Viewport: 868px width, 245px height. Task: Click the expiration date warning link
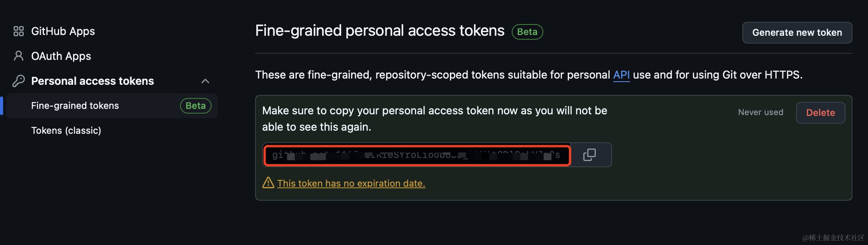(351, 183)
